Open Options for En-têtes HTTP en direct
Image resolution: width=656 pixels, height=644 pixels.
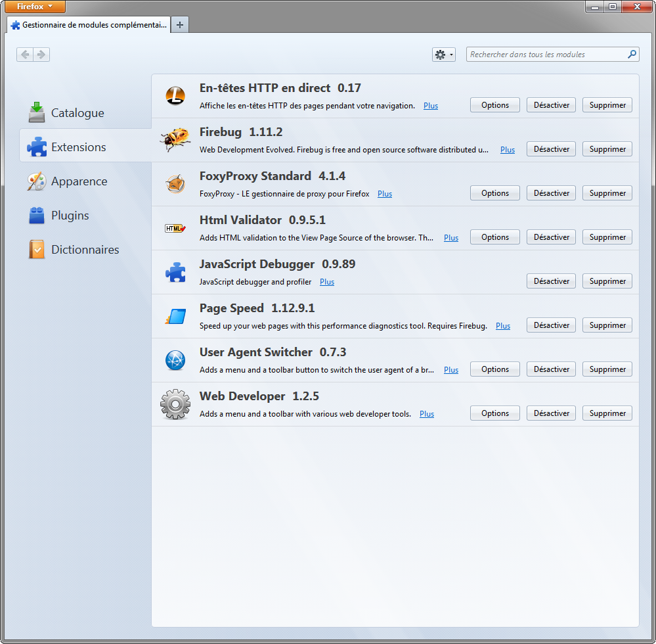(x=495, y=105)
